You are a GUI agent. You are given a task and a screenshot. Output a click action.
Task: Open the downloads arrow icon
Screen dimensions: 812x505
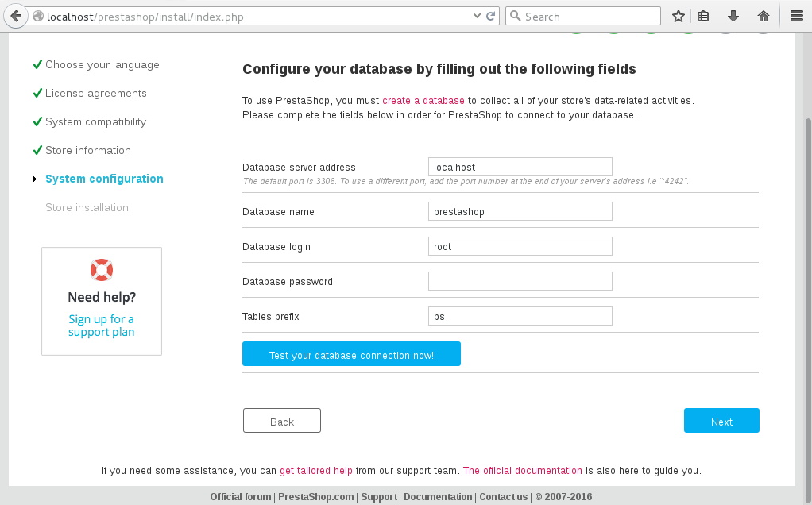point(733,17)
